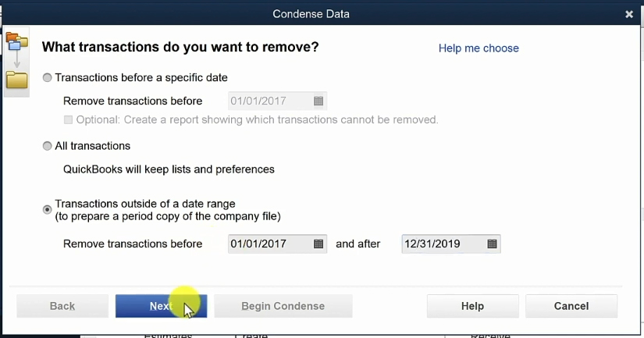
Task: Click the disabled calendar icon under specific date
Action: pyautogui.click(x=318, y=101)
